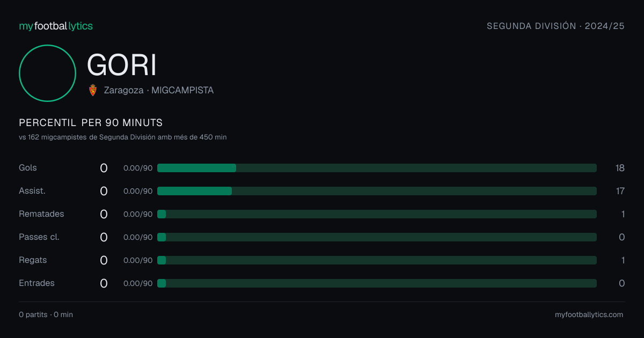Click the Entrades percentile bar
Screen dimensions: 644x338
click(x=377, y=283)
